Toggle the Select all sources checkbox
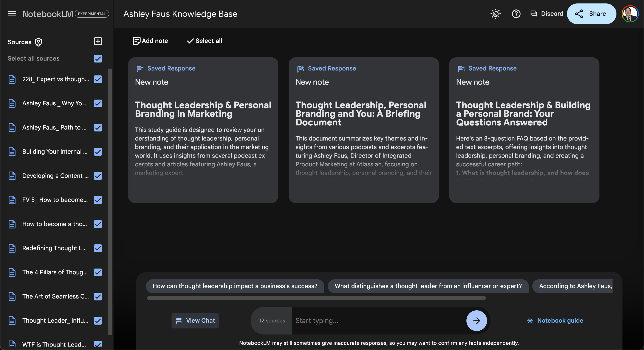644x350 pixels. (x=98, y=59)
